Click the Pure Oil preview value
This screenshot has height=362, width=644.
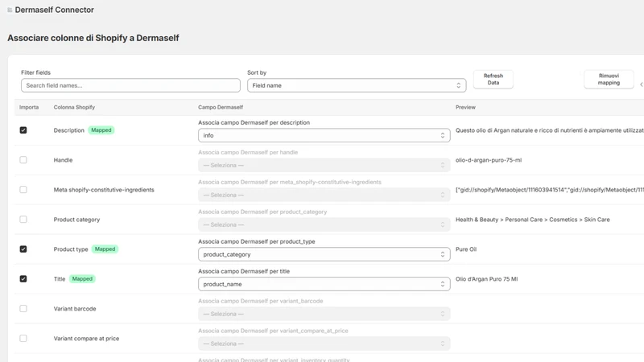coord(466,249)
